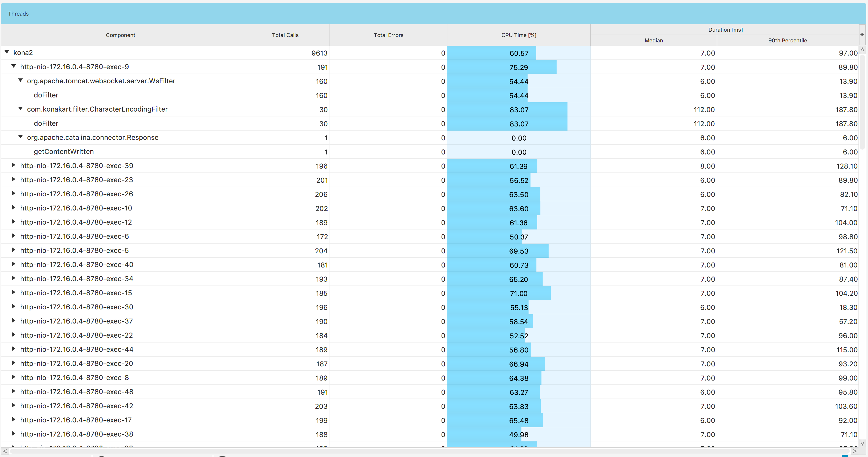
Task: Expand thread exec-5
Action: coord(13,250)
